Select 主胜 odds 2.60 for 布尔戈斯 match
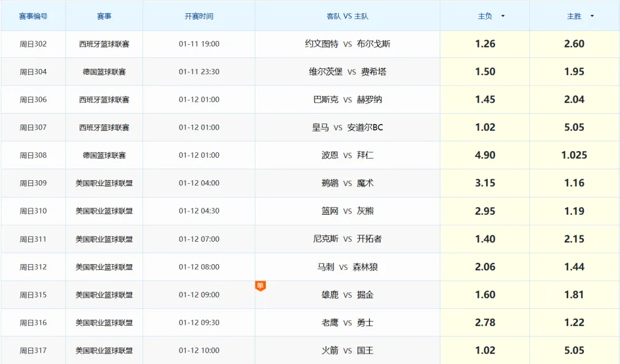Screen dimensions: 620x364 tap(574, 44)
